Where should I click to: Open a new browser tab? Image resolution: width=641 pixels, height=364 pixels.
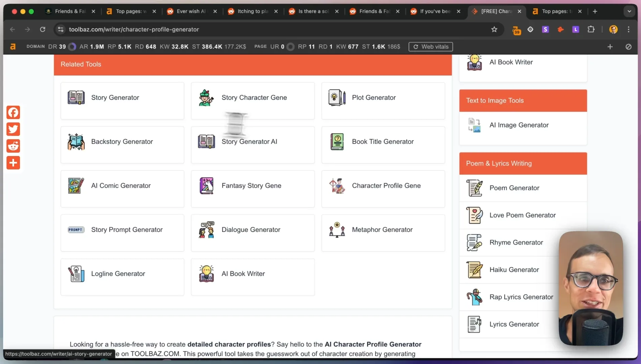(x=595, y=11)
